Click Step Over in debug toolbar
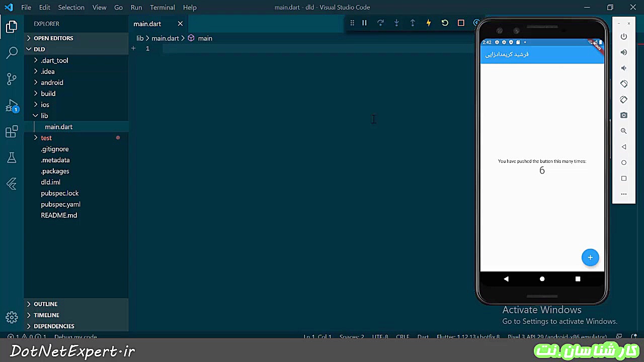Image resolution: width=644 pixels, height=362 pixels. [380, 23]
